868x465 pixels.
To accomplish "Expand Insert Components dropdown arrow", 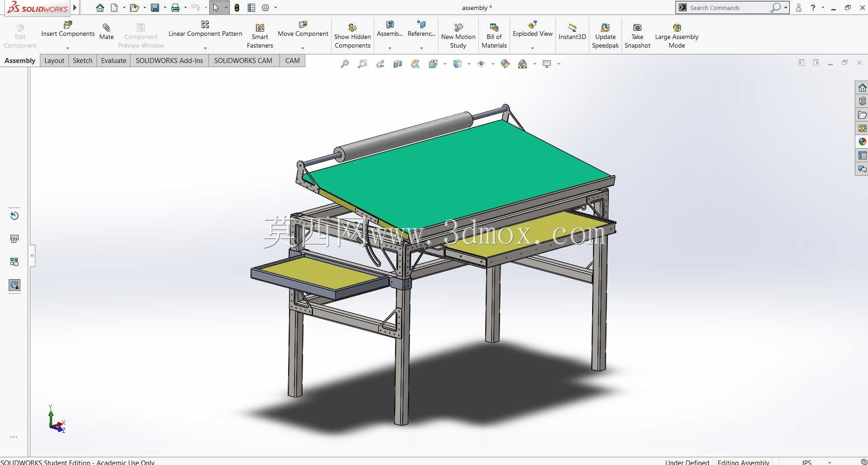I will (x=68, y=48).
